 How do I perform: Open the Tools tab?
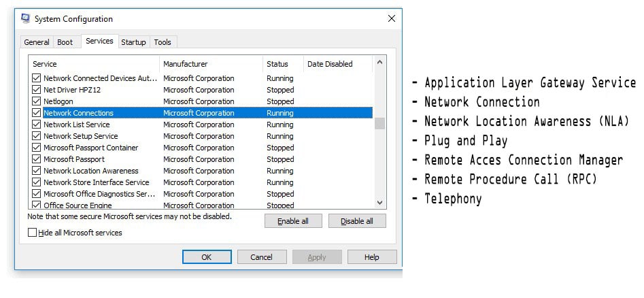pos(163,42)
